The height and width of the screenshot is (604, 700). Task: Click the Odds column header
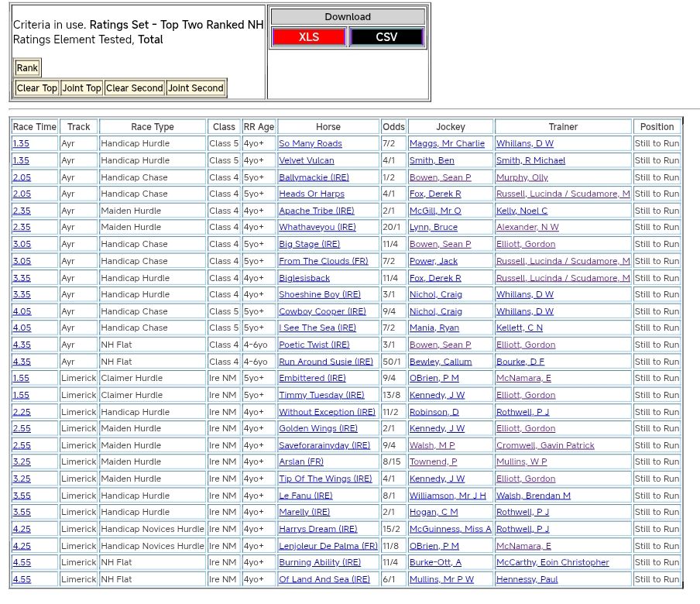393,127
